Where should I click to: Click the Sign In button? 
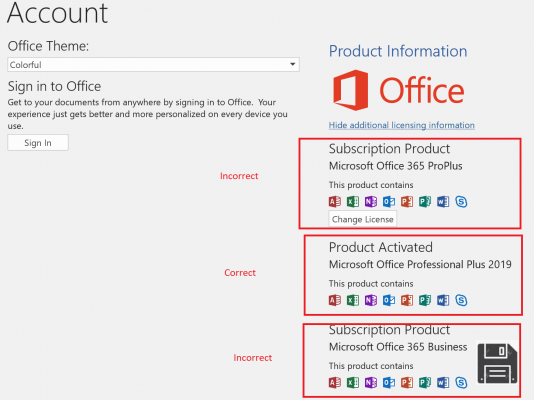(x=38, y=143)
